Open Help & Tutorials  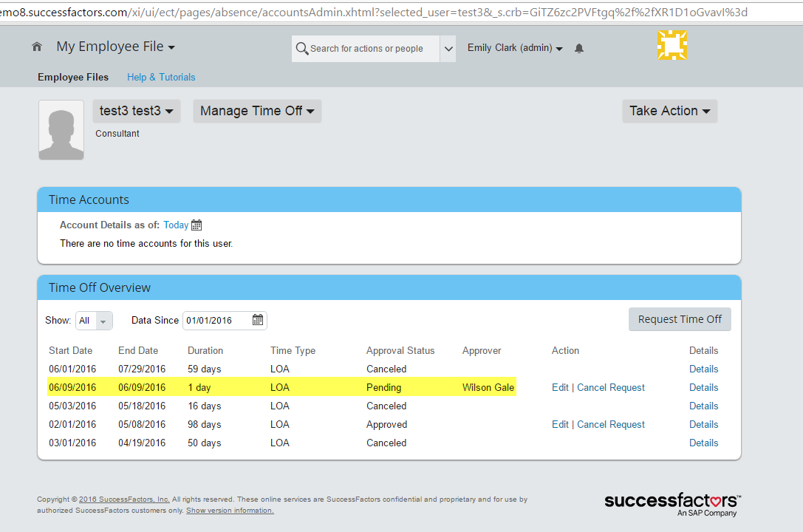coord(161,78)
